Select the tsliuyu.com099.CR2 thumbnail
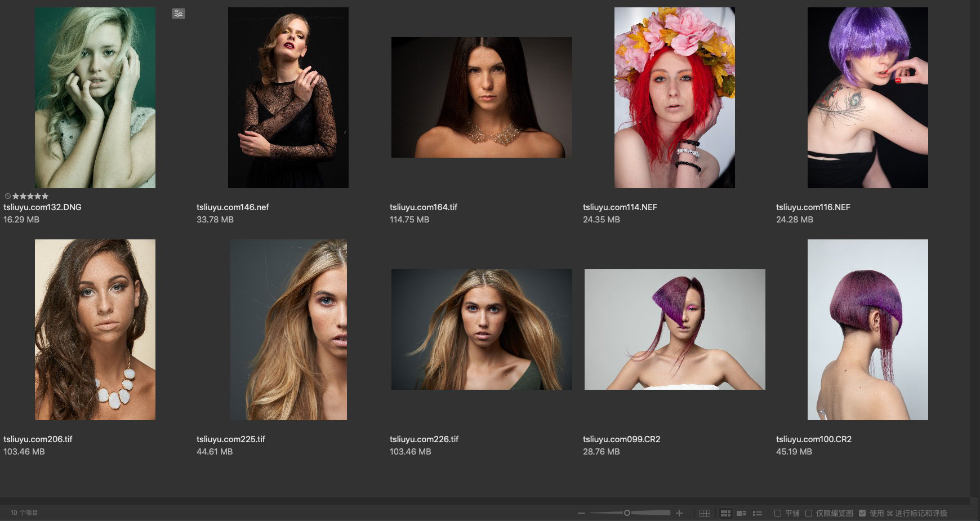This screenshot has height=521, width=980. 674,329
